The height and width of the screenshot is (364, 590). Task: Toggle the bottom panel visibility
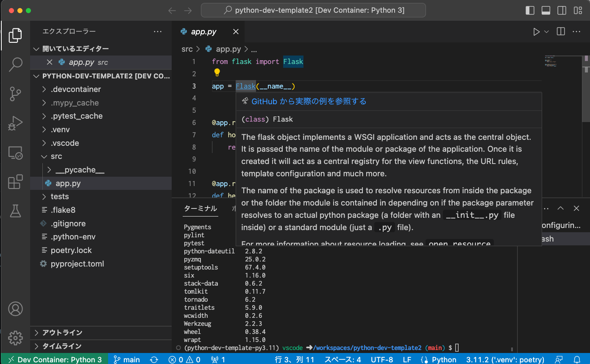click(x=546, y=11)
